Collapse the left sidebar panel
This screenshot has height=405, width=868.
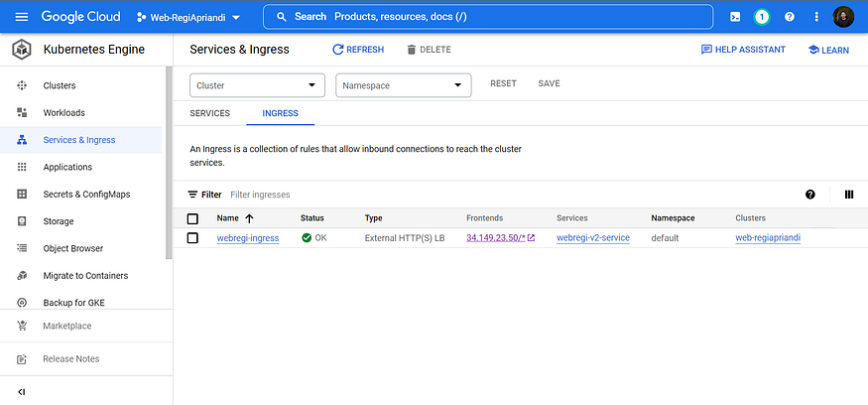coord(22,391)
